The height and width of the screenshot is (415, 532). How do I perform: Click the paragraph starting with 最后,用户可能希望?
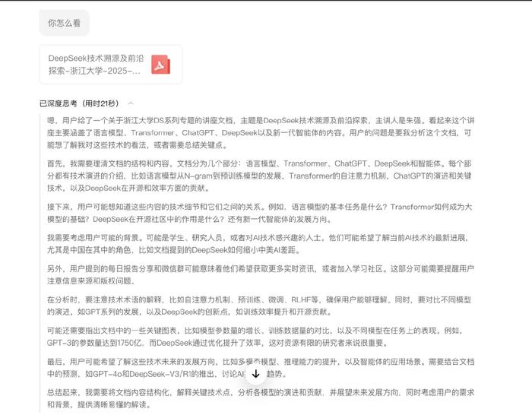[x=261, y=367]
